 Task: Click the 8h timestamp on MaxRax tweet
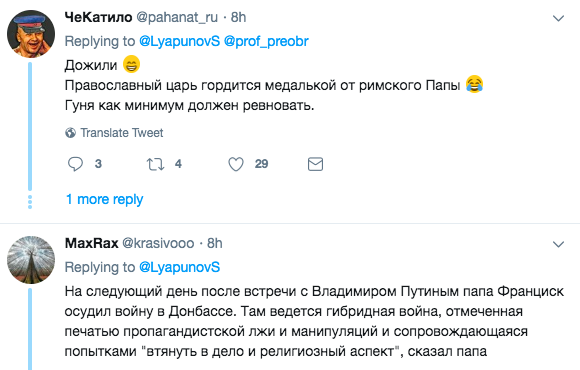[215, 243]
